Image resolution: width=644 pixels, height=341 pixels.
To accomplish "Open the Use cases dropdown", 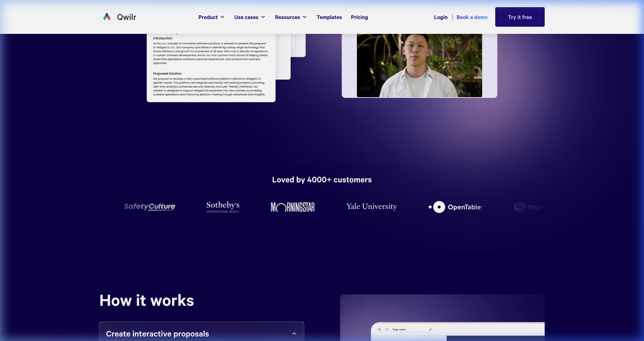I will click(x=249, y=17).
